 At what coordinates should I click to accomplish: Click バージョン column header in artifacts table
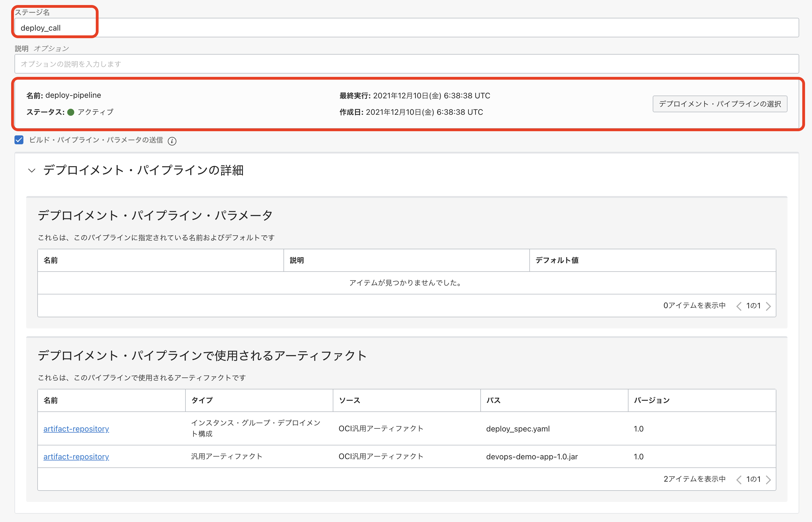point(651,400)
